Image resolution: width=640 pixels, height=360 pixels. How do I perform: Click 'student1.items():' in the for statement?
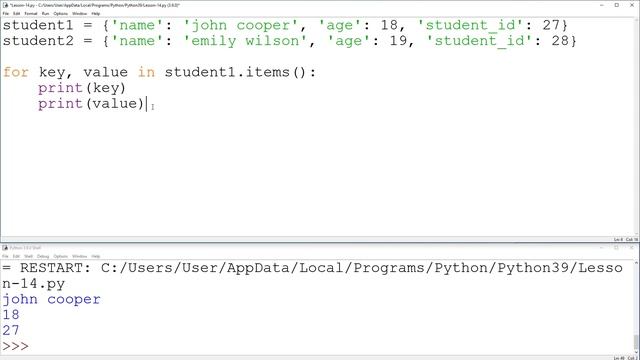point(240,72)
